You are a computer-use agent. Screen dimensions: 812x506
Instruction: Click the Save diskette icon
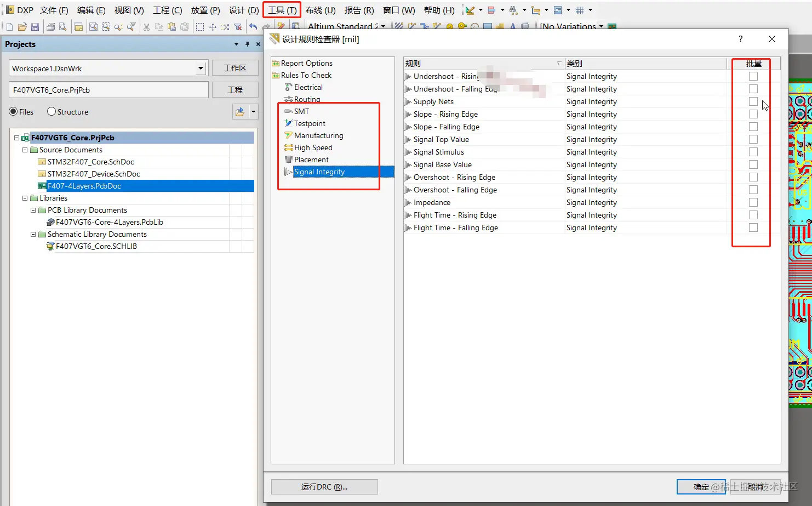[35, 26]
